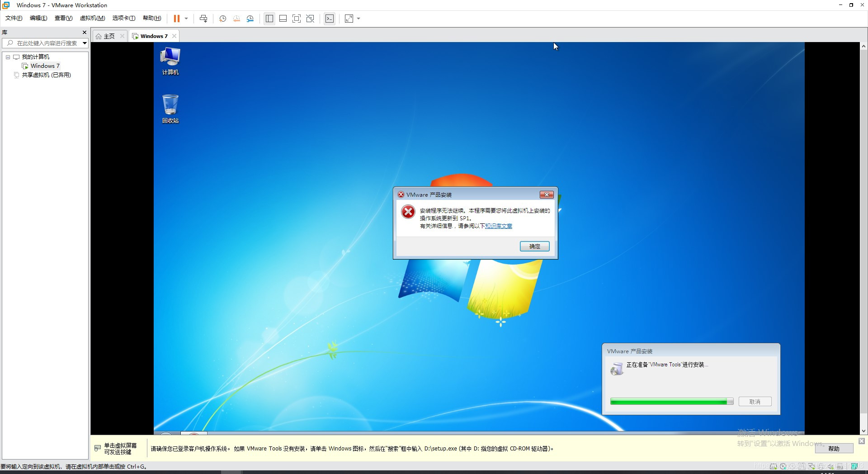
Task: Click the network adapter status icon
Action: click(811, 466)
